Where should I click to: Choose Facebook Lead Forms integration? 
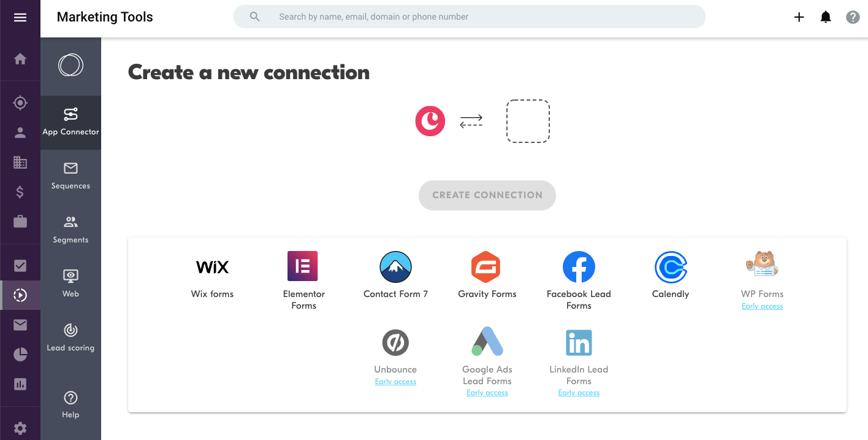579,280
